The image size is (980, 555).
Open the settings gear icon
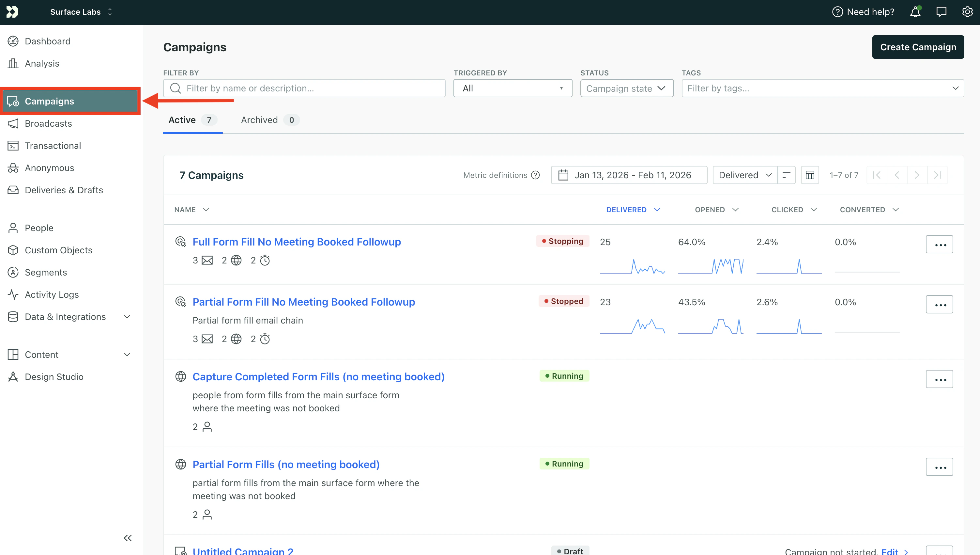(967, 12)
